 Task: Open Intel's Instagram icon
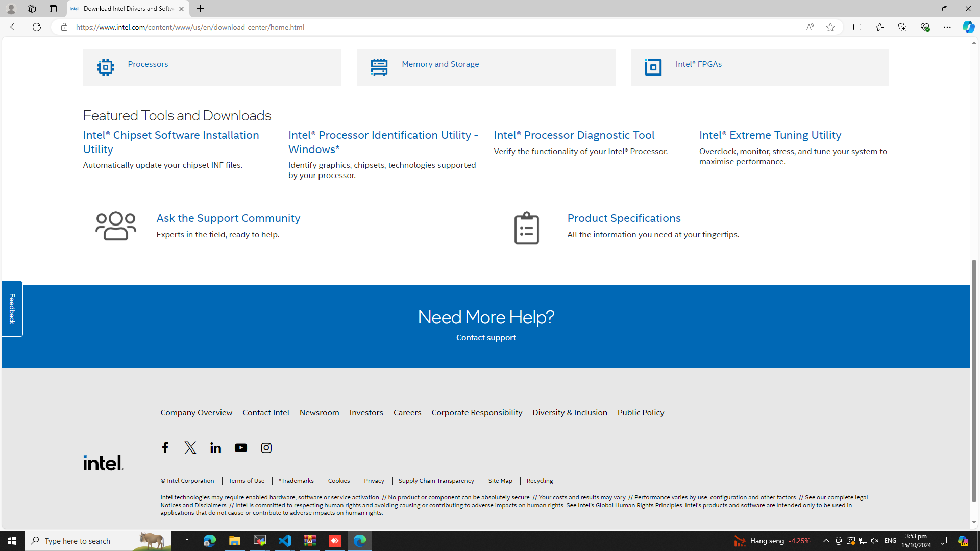tap(266, 447)
